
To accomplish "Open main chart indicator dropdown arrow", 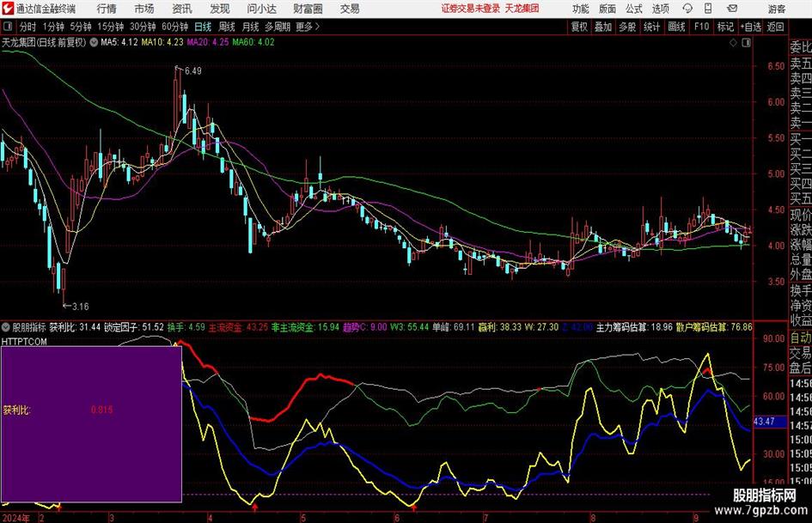I will (x=94, y=42).
